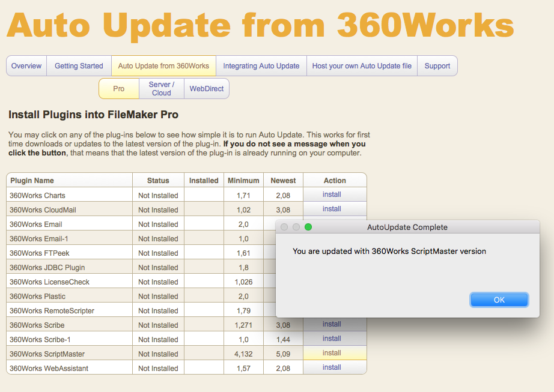Go to Host your own Auto Update file tab
Screen dimensions: 554x392
(362, 66)
